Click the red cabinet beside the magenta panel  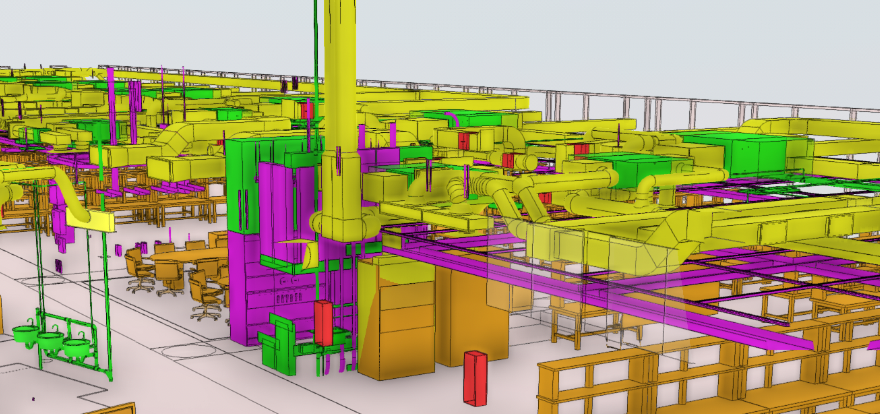(x=323, y=322)
